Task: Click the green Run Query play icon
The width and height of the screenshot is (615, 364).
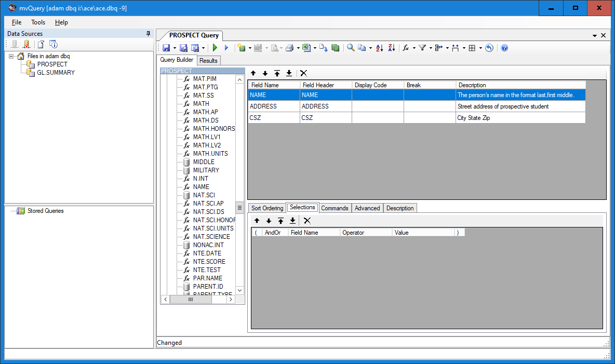Action: click(x=215, y=48)
